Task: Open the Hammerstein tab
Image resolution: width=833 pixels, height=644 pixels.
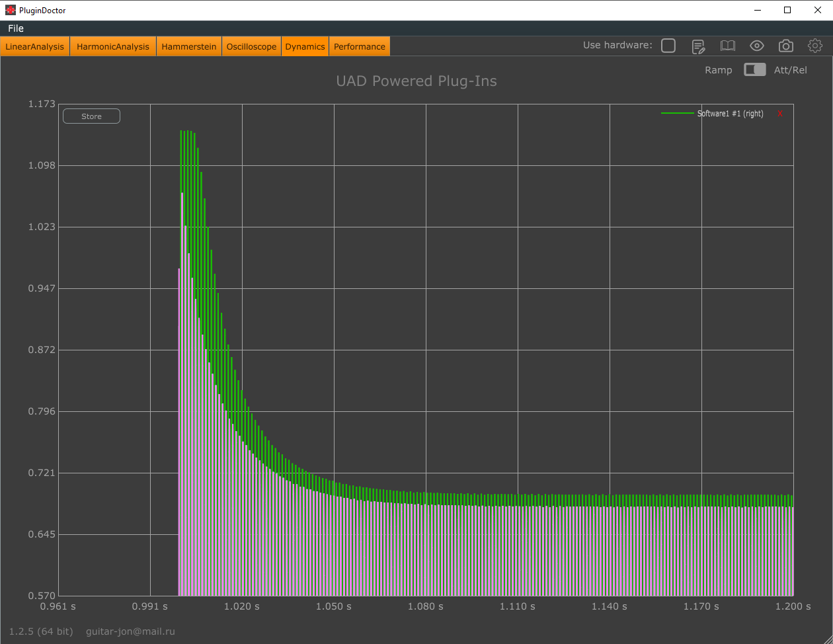Action: [x=189, y=46]
